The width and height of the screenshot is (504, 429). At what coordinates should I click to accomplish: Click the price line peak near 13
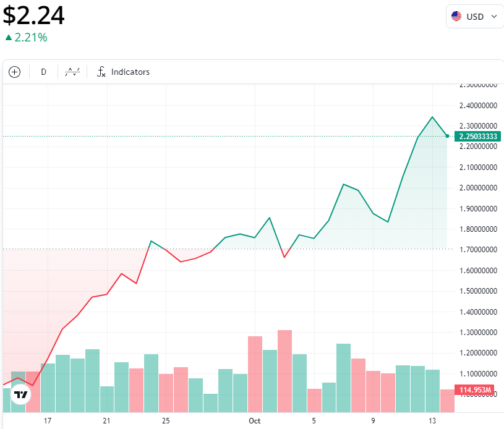click(x=432, y=117)
